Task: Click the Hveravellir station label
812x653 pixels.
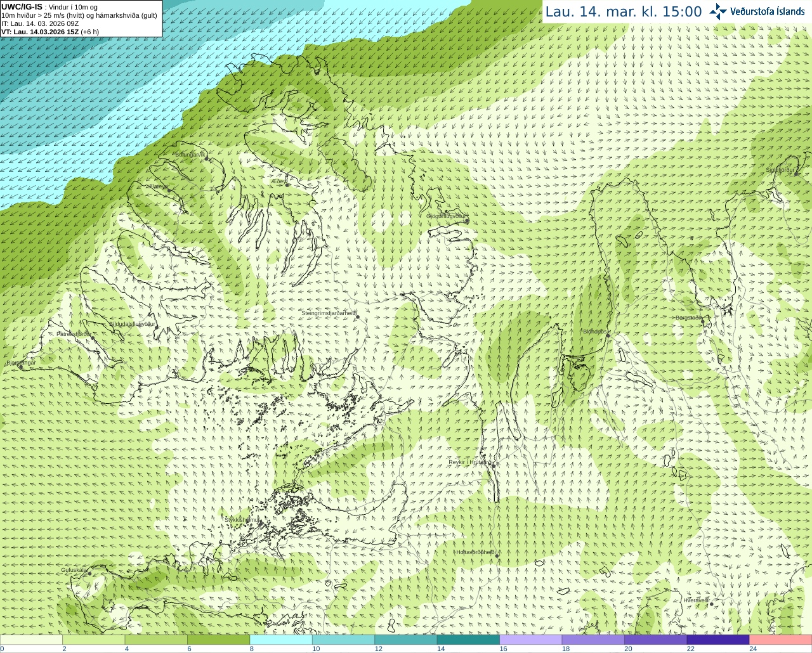Action: (697, 600)
